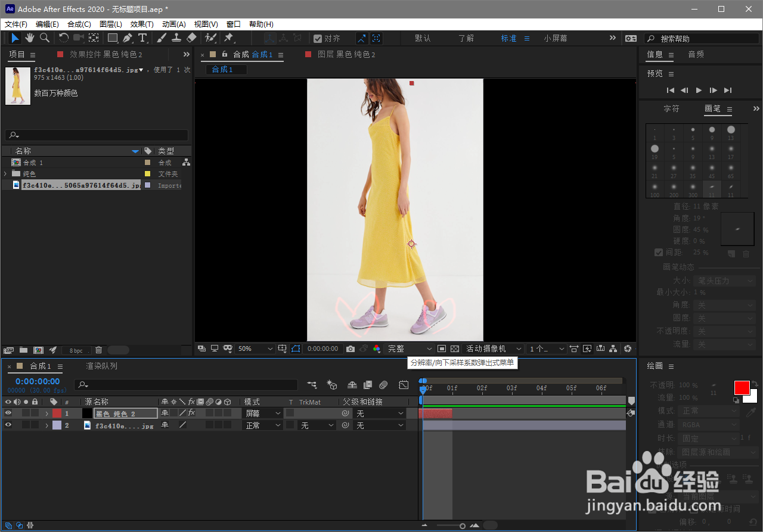Switch to the 小屏幕 workspace
Image resolution: width=763 pixels, height=532 pixels.
[x=556, y=38]
